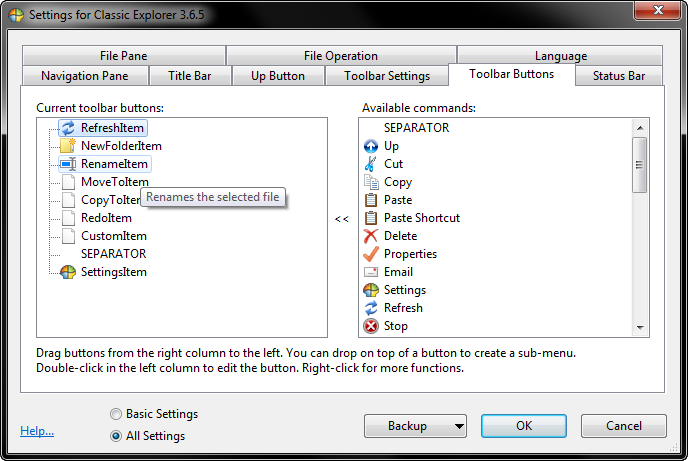Click the Up arrow icon in Available commands

pos(371,146)
